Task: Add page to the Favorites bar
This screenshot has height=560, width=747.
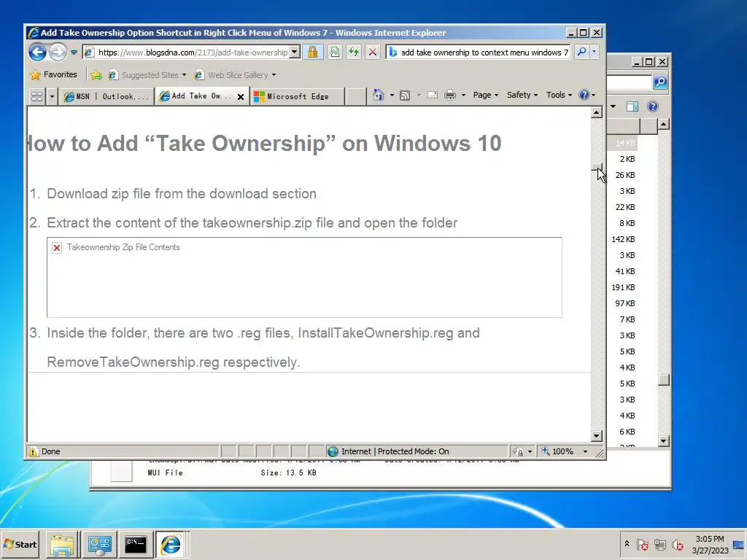Action: click(96, 75)
